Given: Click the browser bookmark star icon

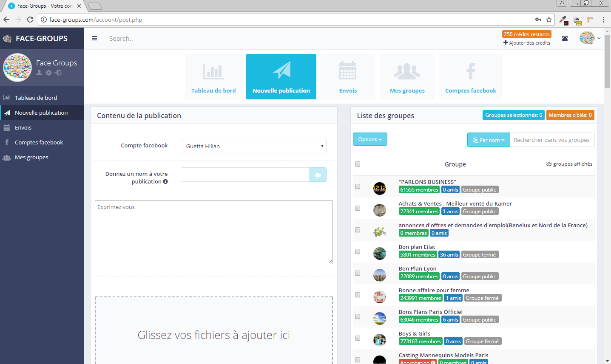Looking at the screenshot, I should (549, 20).
